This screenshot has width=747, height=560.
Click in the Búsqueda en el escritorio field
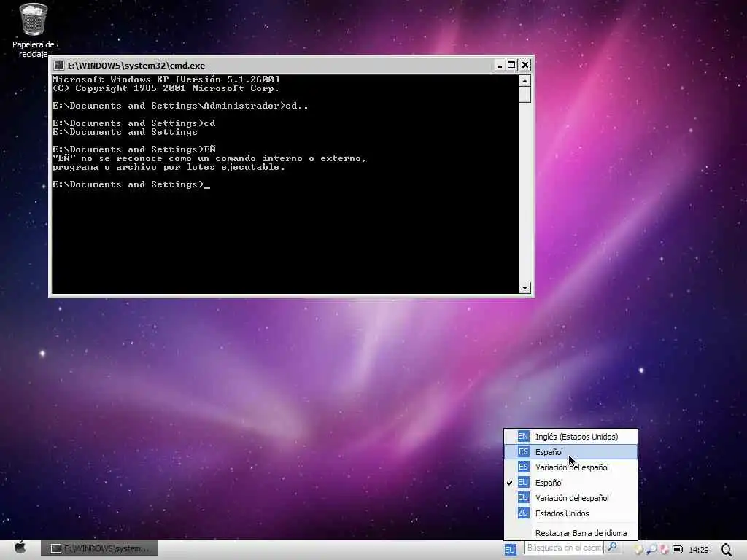tap(565, 548)
